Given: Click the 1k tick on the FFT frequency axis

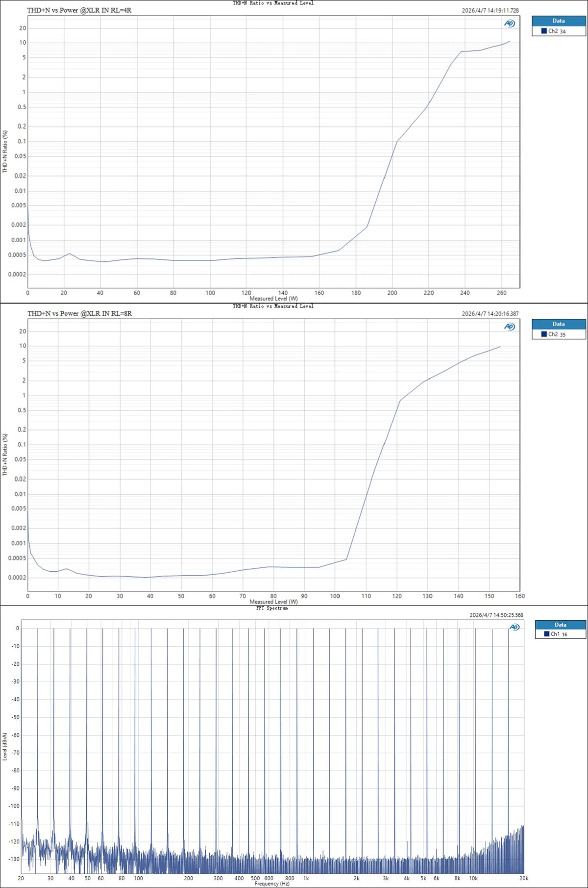Looking at the screenshot, I should [x=306, y=878].
